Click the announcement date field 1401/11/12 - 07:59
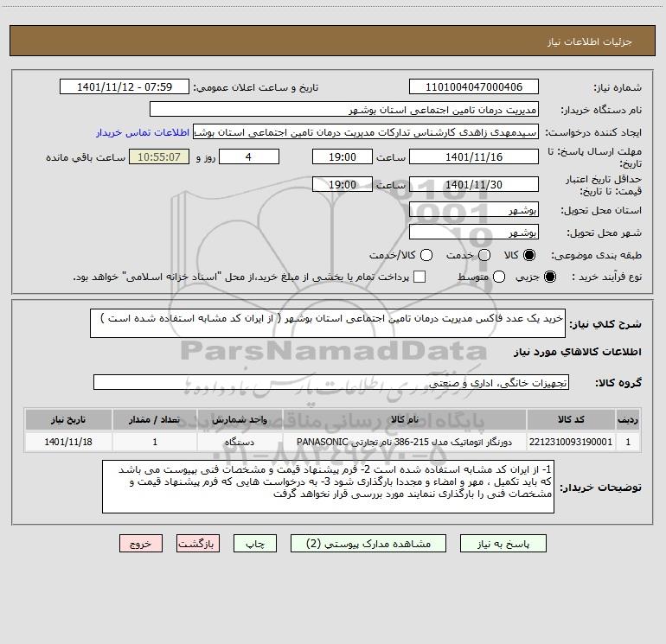Image resolution: width=666 pixels, height=644 pixels. pos(125,86)
